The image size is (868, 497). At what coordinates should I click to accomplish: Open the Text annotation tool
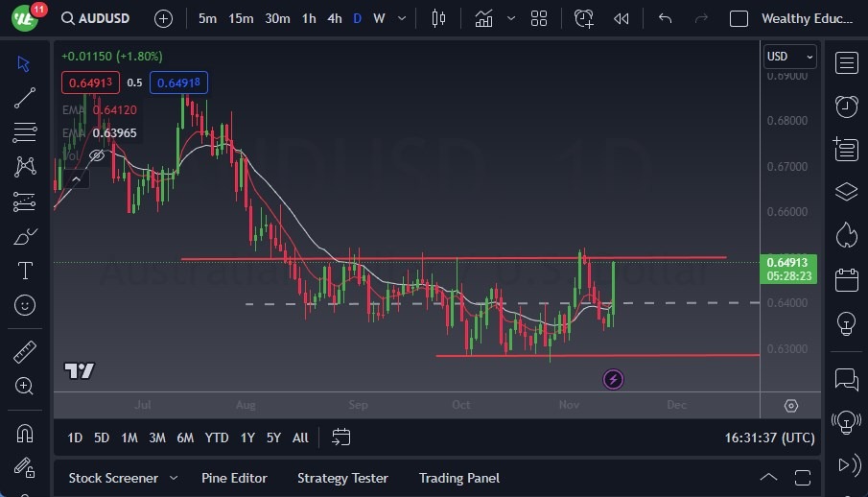pyautogui.click(x=25, y=271)
